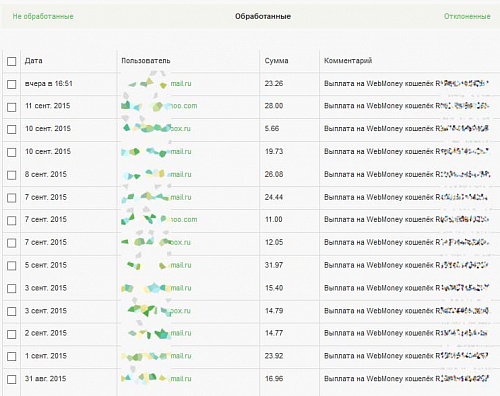Open user link in the 31.97 row
The image size is (500, 396).
(x=159, y=265)
